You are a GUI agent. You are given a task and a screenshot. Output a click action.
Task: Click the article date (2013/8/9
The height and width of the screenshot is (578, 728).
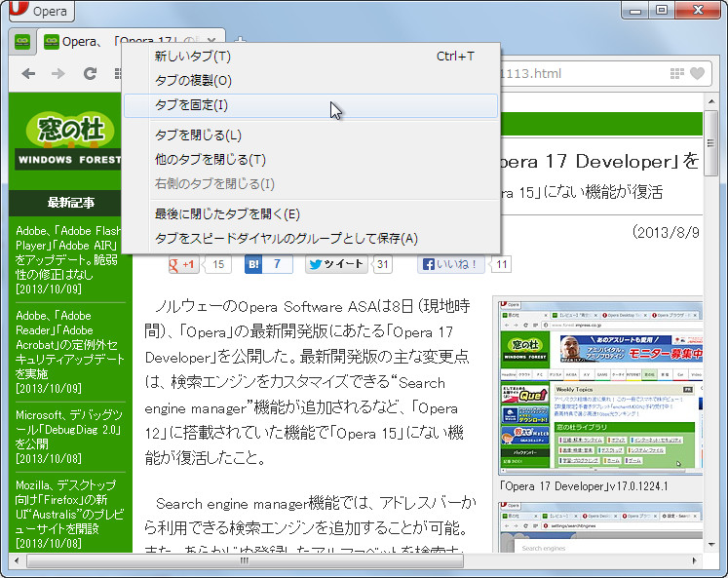point(666,232)
